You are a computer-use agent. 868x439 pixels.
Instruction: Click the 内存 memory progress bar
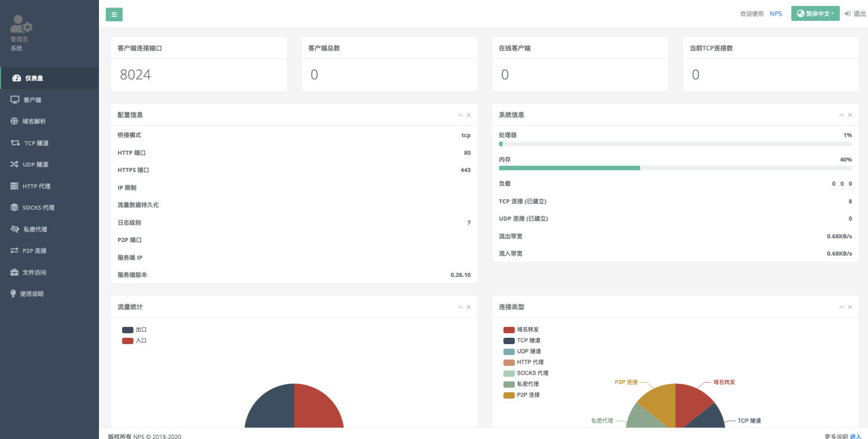click(x=675, y=168)
